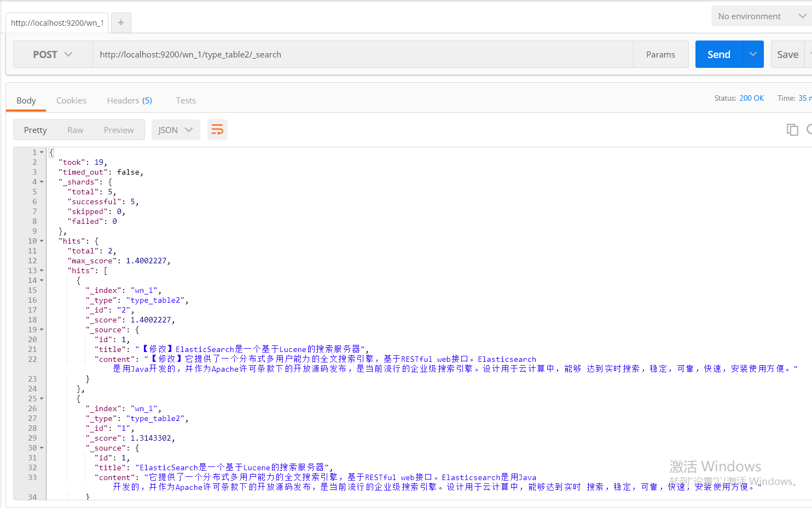Screen dimensions: 812x508
Task: Collapse the hits array at line 13
Action: coord(42,270)
